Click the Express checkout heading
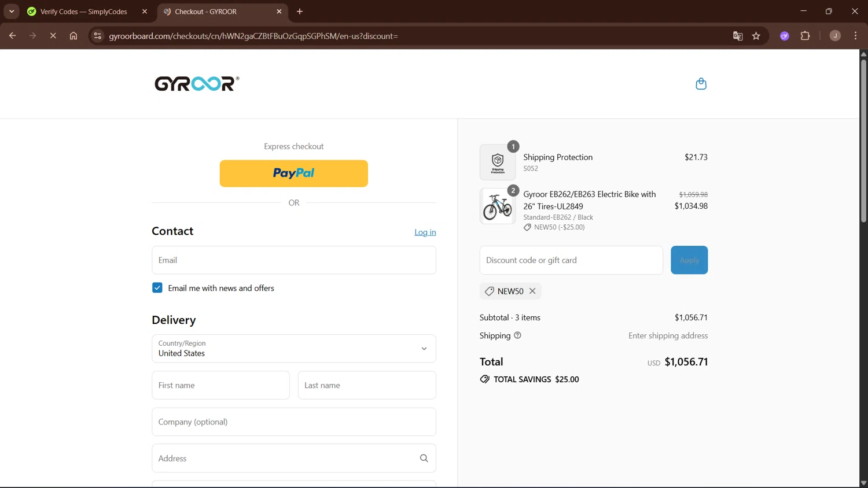 (294, 146)
